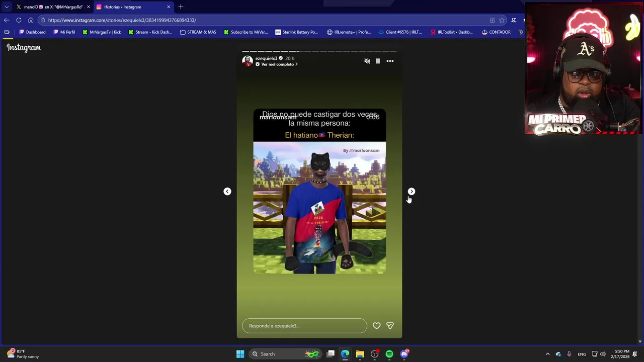Open the 'Subscribe to MrVar...' bookmark
The width and height of the screenshot is (644, 362).
point(246,32)
